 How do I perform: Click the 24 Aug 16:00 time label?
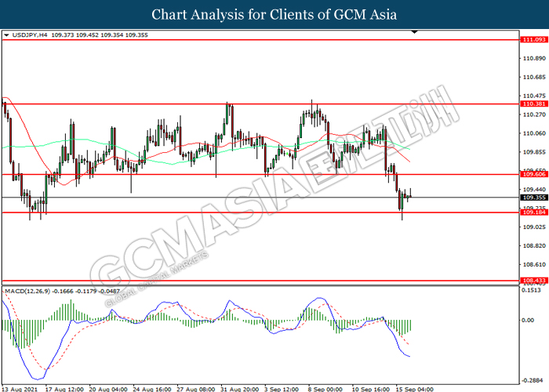tap(152, 389)
